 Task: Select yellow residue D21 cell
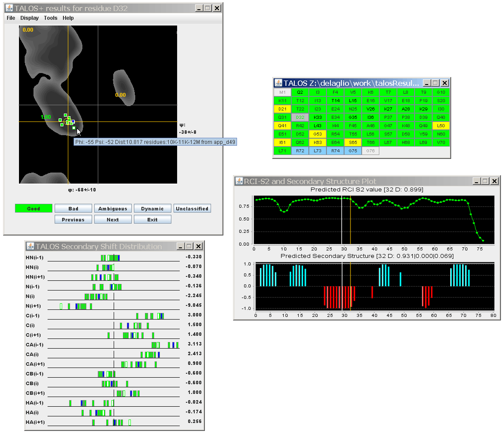pyautogui.click(x=282, y=109)
